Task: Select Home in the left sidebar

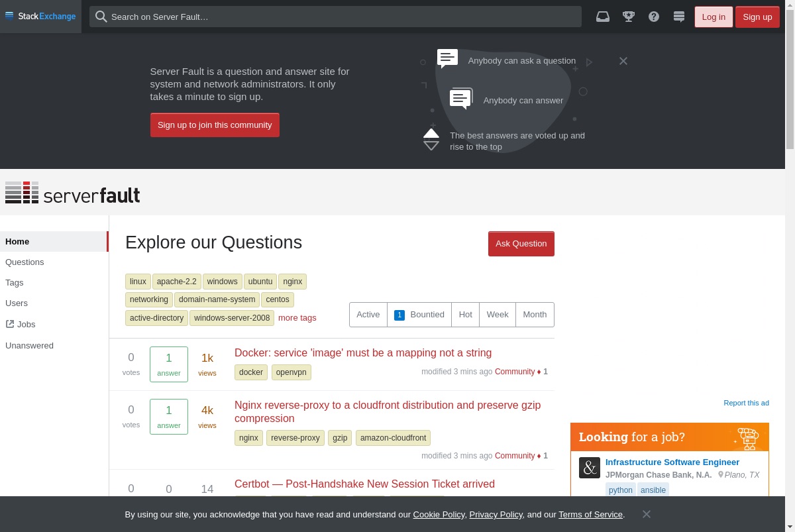Action: point(54,241)
